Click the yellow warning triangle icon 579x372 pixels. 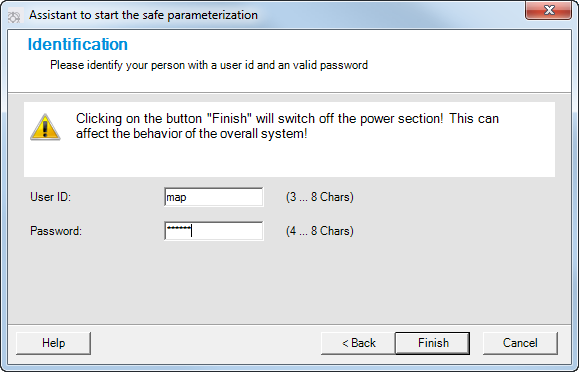[45, 127]
